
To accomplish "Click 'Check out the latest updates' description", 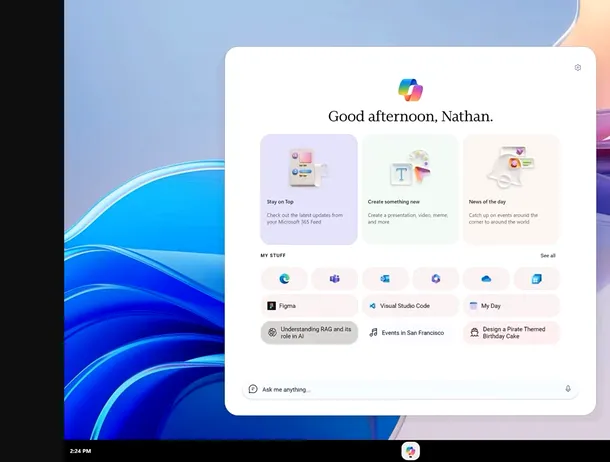I will (x=305, y=219).
